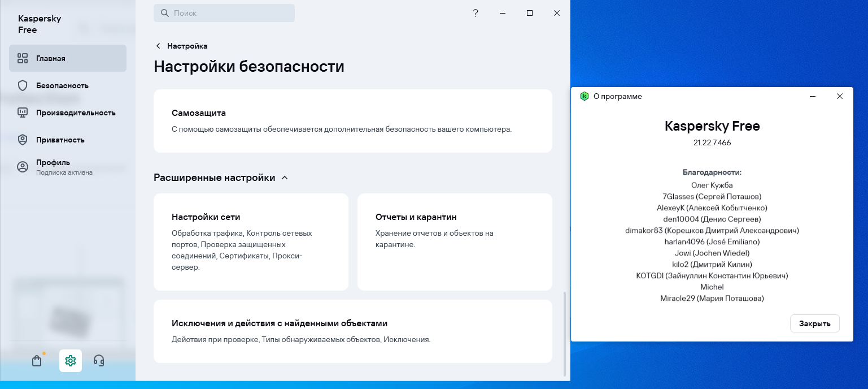Click the version number 21.22.7.466

point(712,143)
